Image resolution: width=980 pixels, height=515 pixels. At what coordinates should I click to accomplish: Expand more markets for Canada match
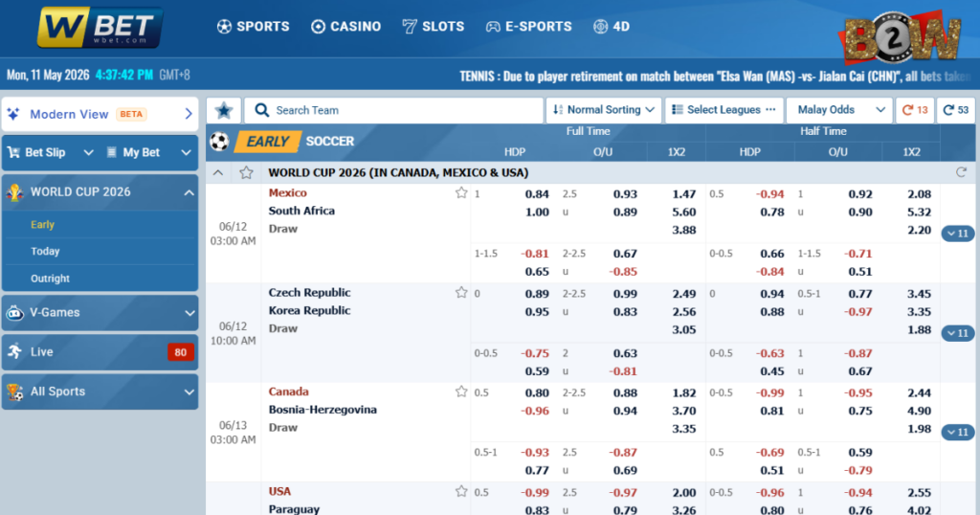click(x=957, y=433)
